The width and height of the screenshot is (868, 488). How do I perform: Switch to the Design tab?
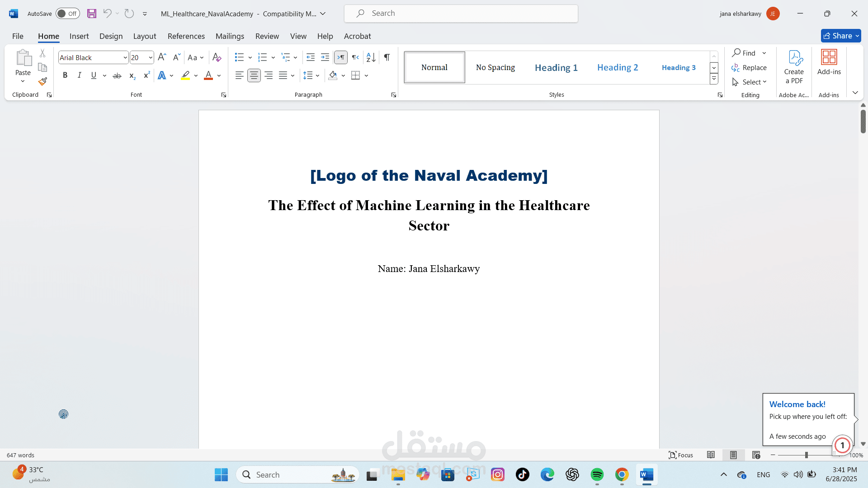111,36
